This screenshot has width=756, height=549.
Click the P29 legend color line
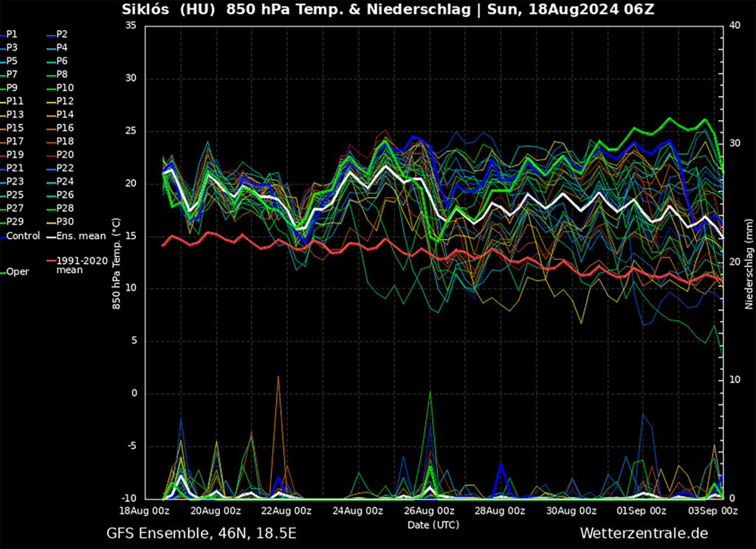pyautogui.click(x=3, y=222)
